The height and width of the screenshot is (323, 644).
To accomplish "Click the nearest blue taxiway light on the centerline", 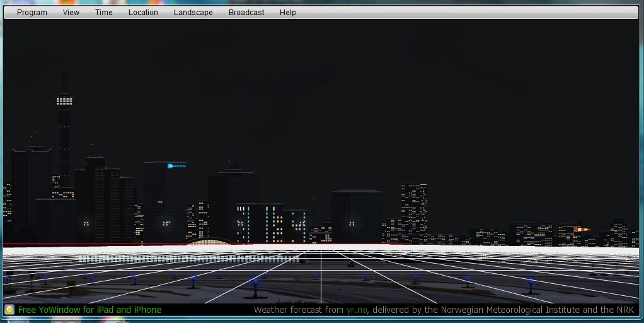I will (255, 284).
